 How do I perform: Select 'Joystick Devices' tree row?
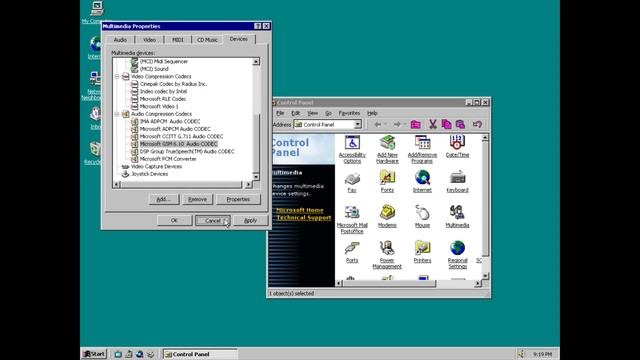(x=149, y=174)
